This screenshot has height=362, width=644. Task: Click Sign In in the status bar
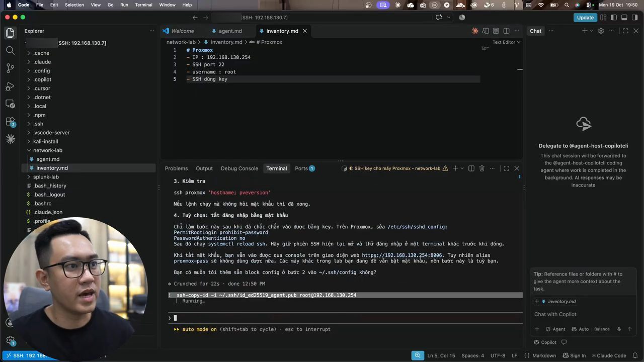[x=574, y=355]
